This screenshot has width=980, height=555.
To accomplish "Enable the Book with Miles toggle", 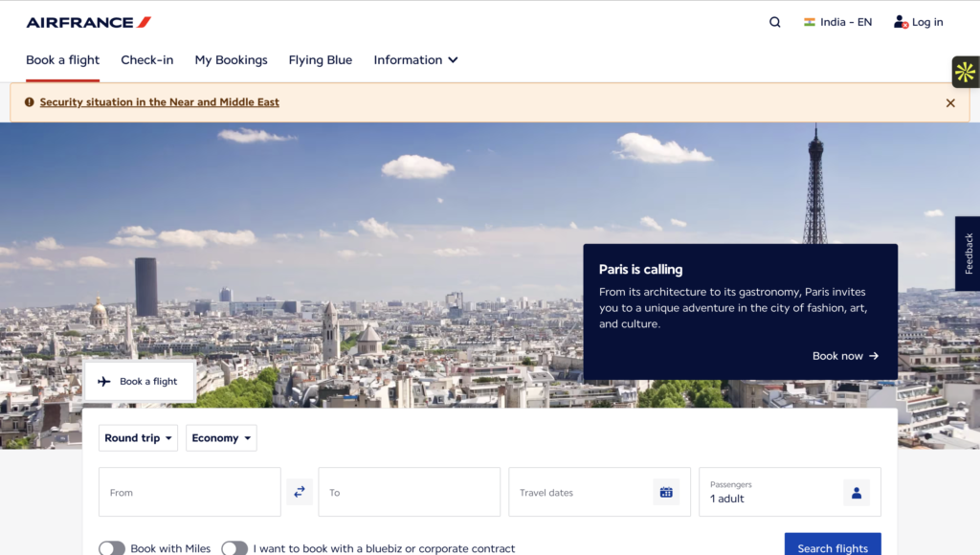I will pos(112,548).
